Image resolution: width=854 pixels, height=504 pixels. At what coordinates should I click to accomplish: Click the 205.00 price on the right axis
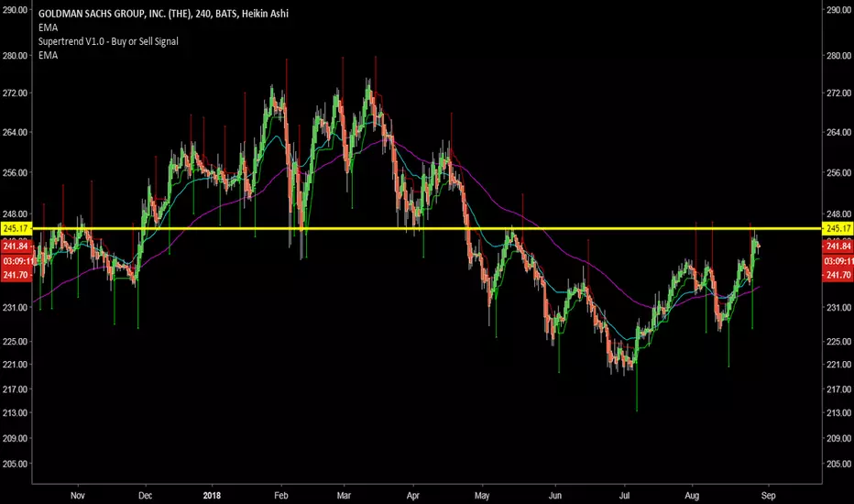[x=838, y=465]
